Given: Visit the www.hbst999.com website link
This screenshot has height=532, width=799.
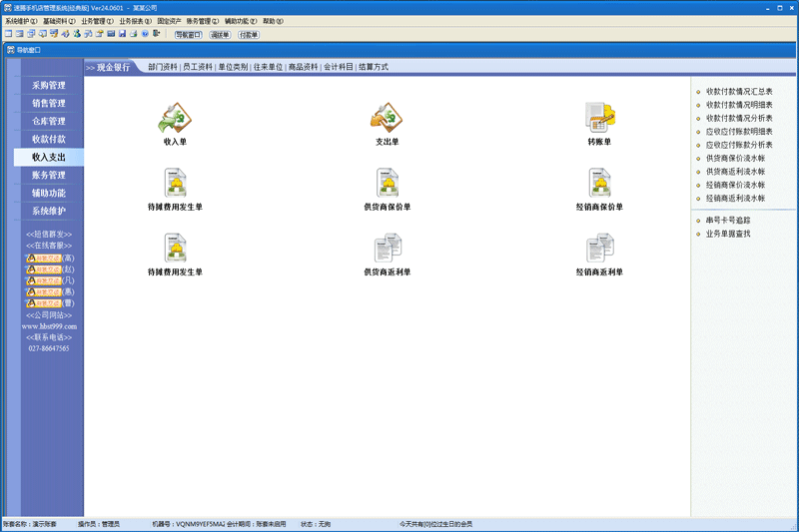Looking at the screenshot, I should [x=49, y=326].
